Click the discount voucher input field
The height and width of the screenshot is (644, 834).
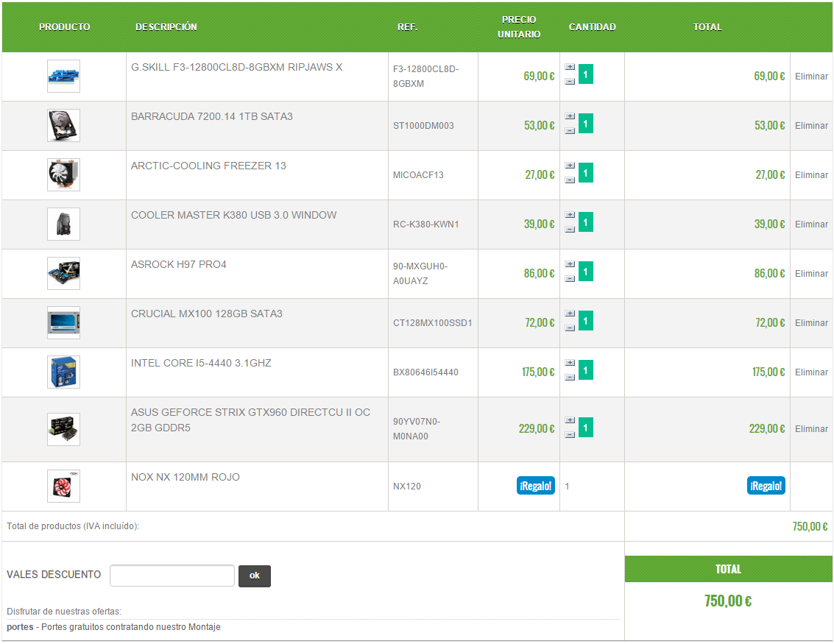[x=172, y=576]
